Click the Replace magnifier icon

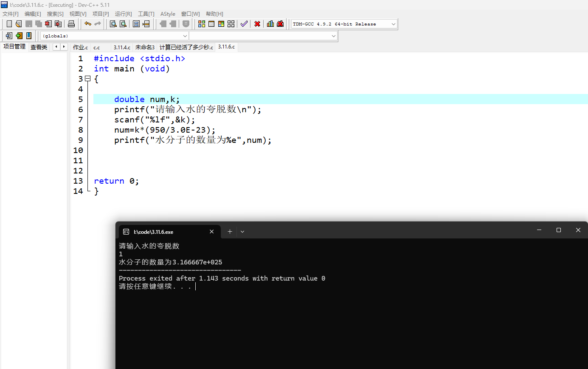click(x=123, y=24)
